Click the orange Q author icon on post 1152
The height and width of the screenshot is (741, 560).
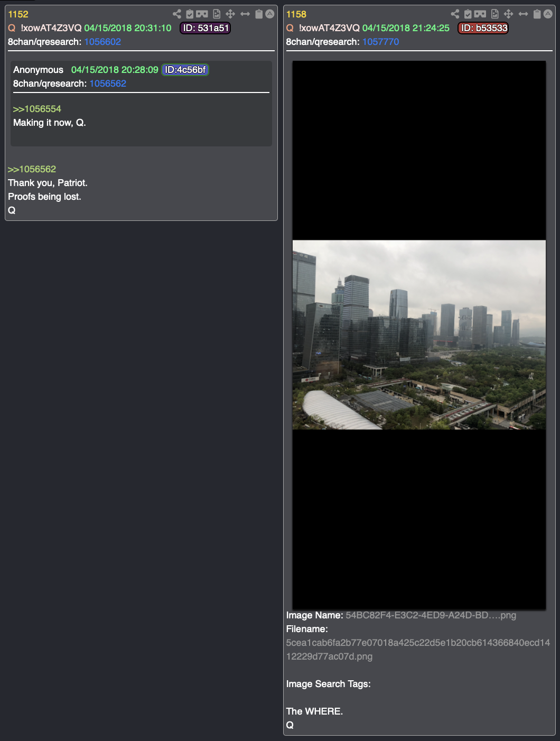tap(12, 28)
